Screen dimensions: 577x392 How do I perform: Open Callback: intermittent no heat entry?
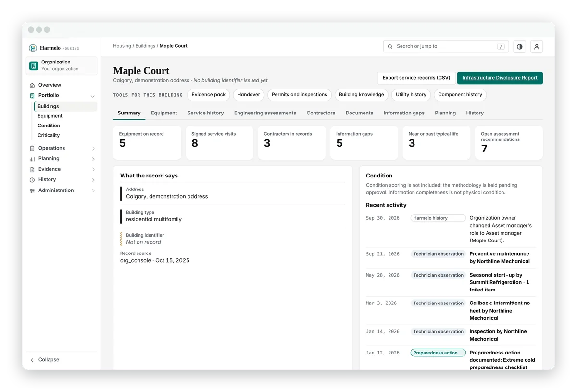[x=500, y=311]
